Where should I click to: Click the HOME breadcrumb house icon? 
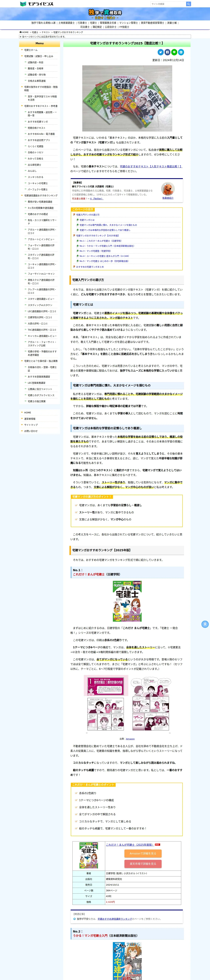[x=21, y=32]
